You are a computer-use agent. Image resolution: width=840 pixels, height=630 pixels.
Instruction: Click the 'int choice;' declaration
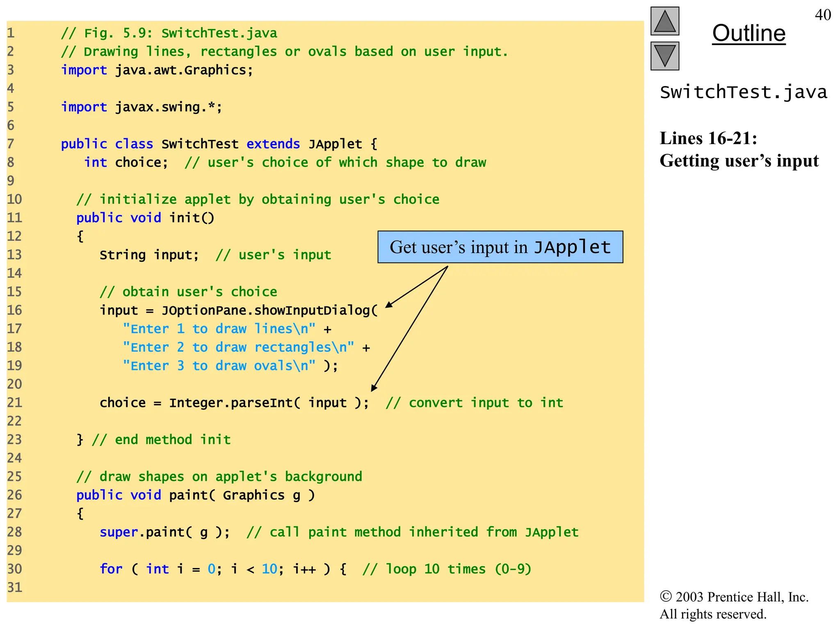pos(126,162)
